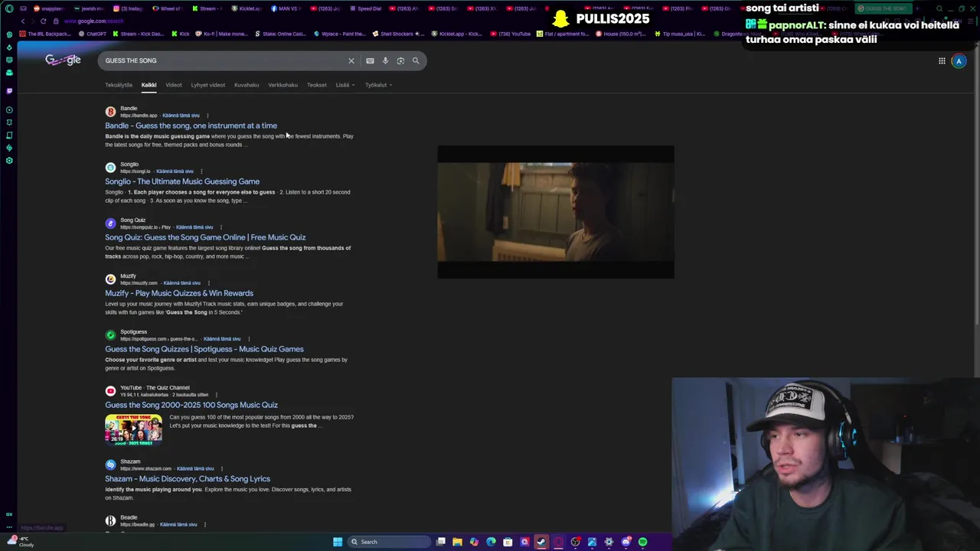This screenshot has width=980, height=551.
Task: Open the on-screen keyboard input tool
Action: point(370,60)
